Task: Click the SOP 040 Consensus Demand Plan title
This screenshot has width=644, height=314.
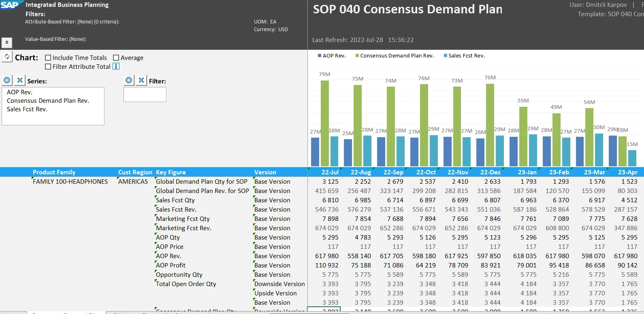Action: click(x=407, y=9)
